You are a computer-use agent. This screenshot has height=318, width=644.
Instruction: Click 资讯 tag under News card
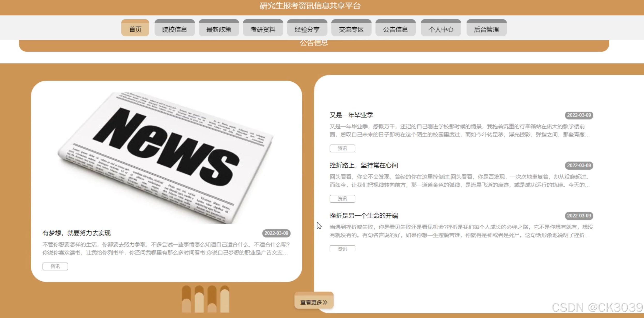point(55,266)
